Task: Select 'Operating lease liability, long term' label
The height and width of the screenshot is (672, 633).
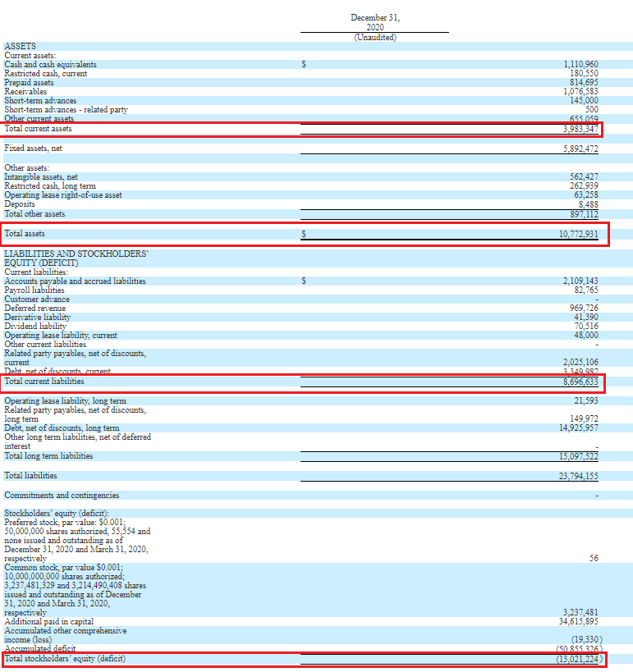Action: [x=65, y=400]
